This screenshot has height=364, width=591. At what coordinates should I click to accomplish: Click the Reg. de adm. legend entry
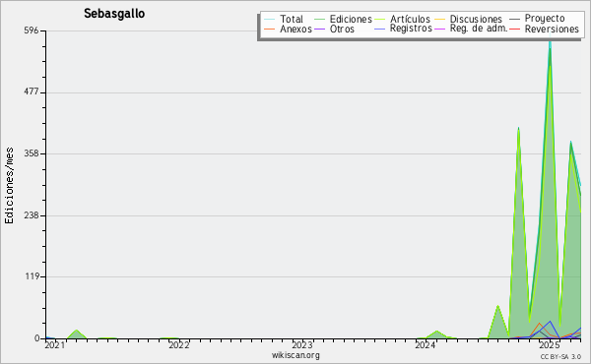pos(479,29)
